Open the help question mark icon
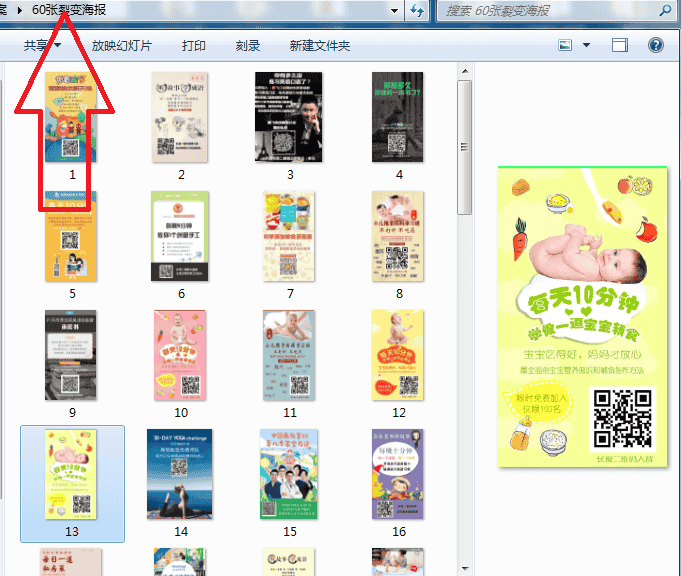The image size is (681, 576). [656, 45]
